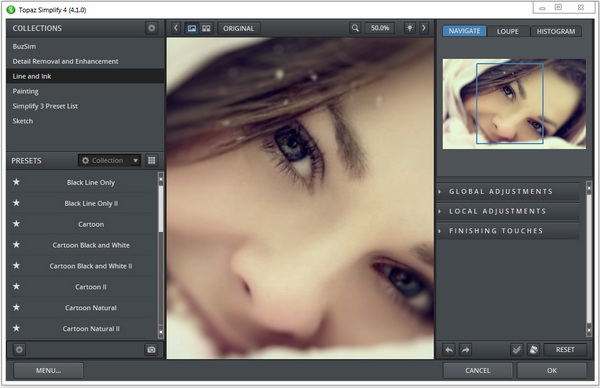Open the presets Collection dropdown
600x388 pixels.
(109, 160)
